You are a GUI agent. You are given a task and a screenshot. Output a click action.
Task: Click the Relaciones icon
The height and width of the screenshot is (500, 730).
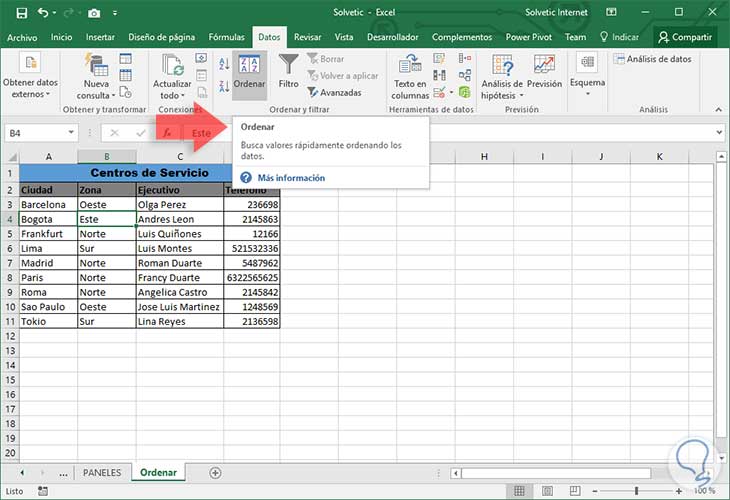pyautogui.click(x=464, y=75)
